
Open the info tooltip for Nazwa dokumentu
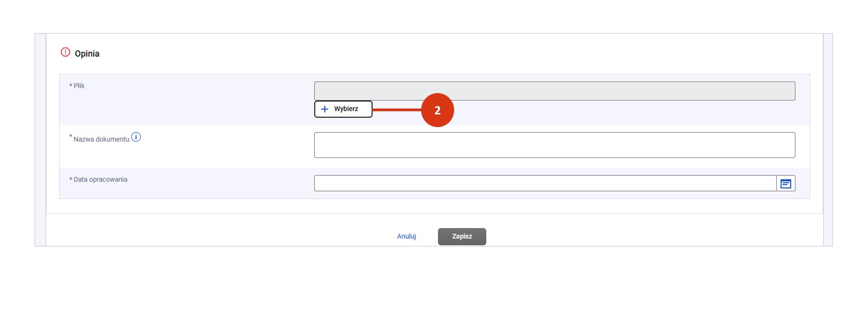(136, 137)
